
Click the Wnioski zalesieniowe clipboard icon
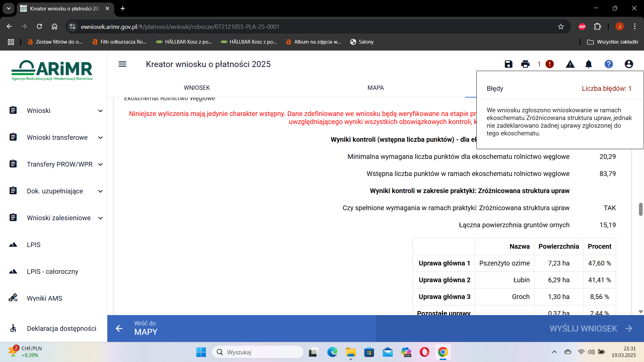click(13, 218)
